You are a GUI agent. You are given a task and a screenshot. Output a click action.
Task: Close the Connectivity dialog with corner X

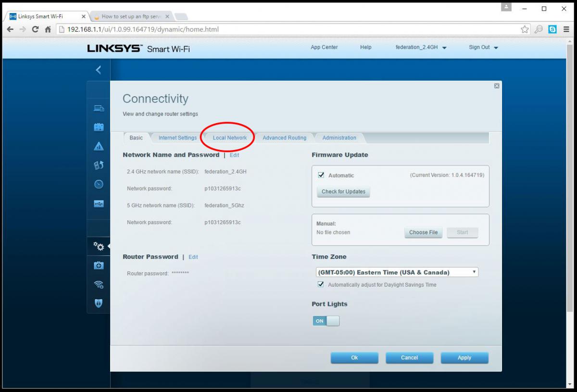(497, 86)
